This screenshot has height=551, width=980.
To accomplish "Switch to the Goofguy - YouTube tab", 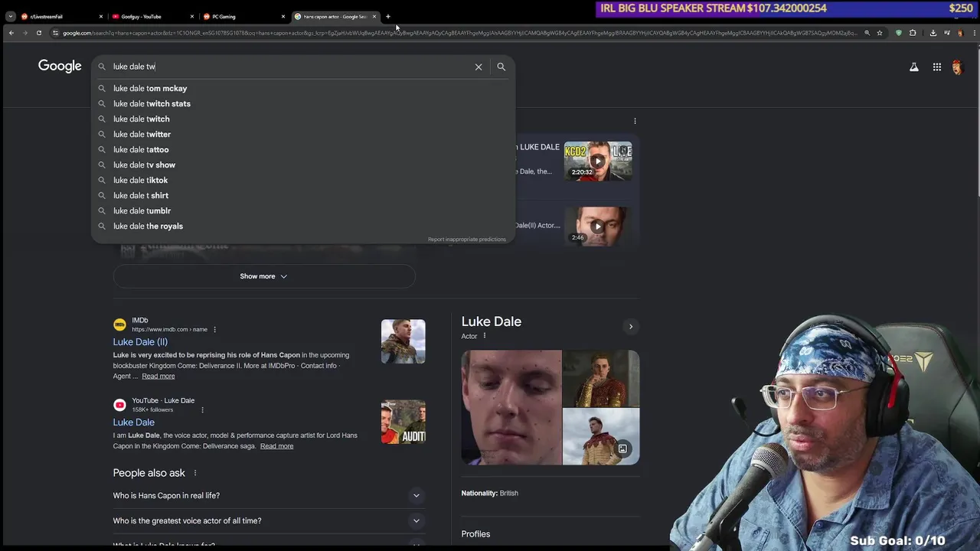I will [152, 16].
